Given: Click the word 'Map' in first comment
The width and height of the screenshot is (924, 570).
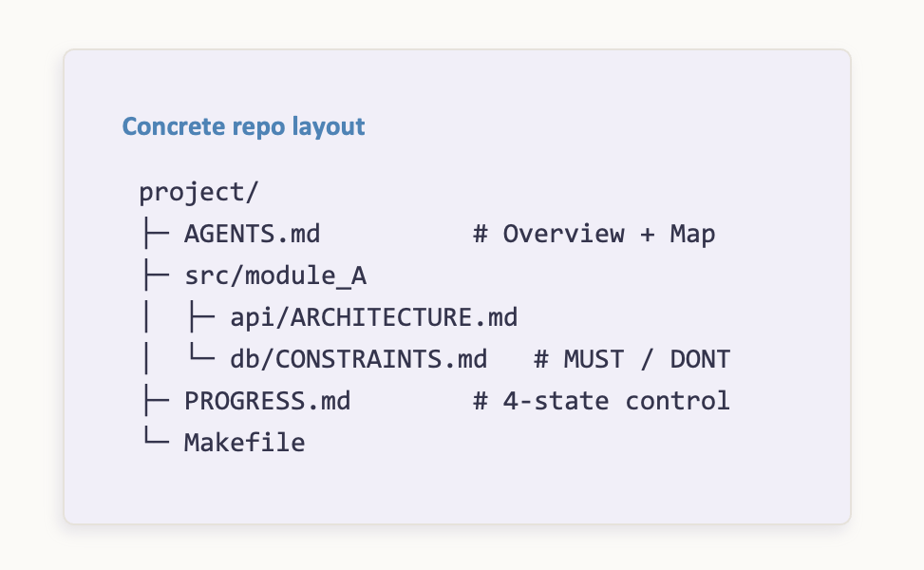Looking at the screenshot, I should 693,236.
